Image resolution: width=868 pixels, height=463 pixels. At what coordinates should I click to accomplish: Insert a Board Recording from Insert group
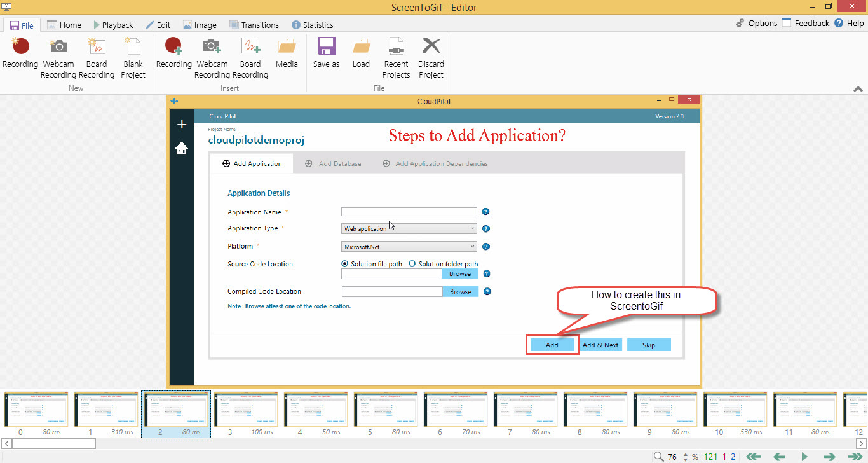click(x=250, y=57)
